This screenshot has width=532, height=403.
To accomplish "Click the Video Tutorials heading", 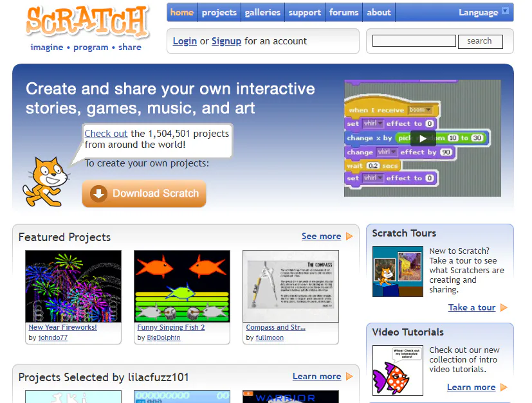I will pos(408,332).
